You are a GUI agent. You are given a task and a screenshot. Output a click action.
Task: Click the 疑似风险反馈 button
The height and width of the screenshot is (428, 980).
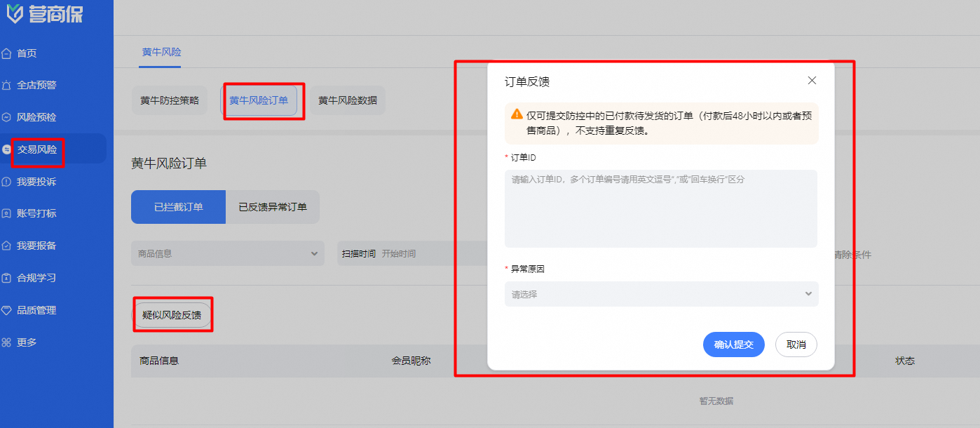pyautogui.click(x=172, y=315)
